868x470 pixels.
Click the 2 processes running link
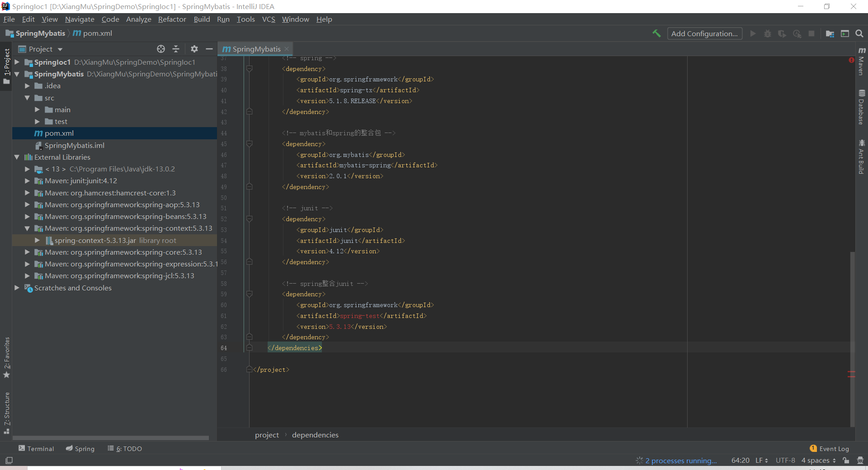point(681,461)
